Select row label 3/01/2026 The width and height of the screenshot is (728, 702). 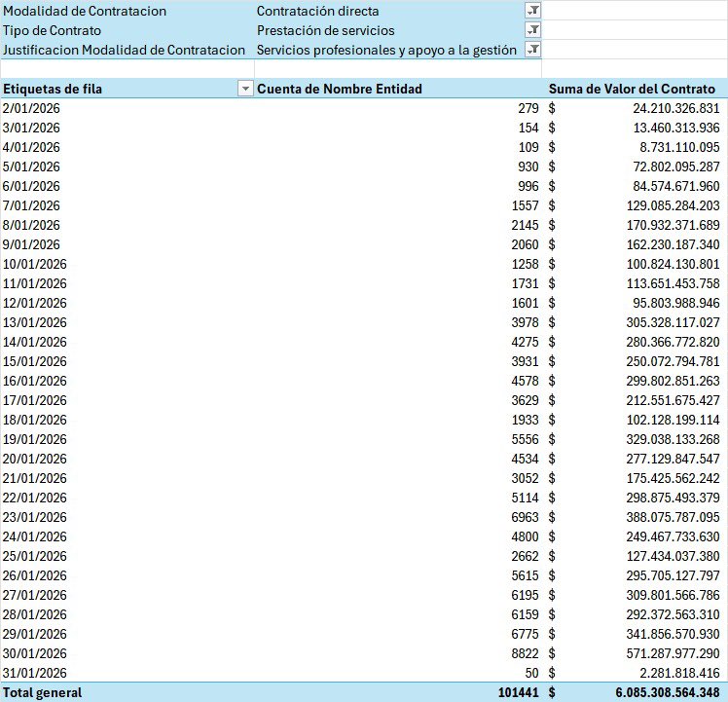pyautogui.click(x=31, y=128)
